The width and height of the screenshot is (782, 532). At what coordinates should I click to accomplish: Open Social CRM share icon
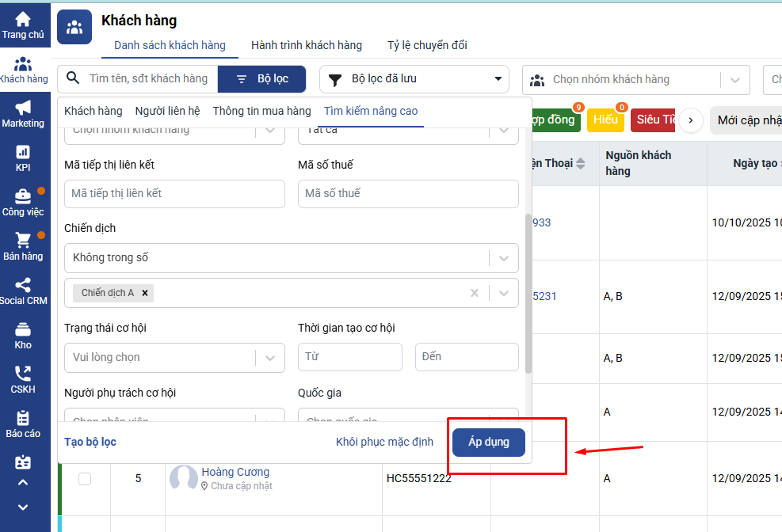click(x=23, y=285)
